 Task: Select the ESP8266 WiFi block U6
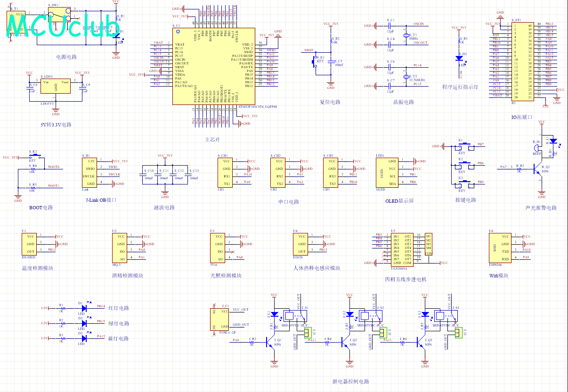(x=501, y=248)
